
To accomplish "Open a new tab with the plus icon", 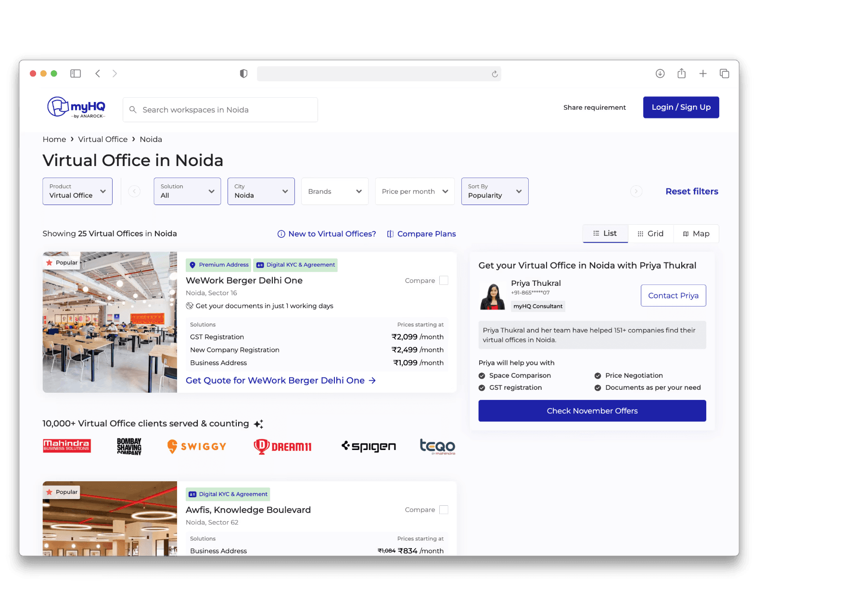I will 703,74.
